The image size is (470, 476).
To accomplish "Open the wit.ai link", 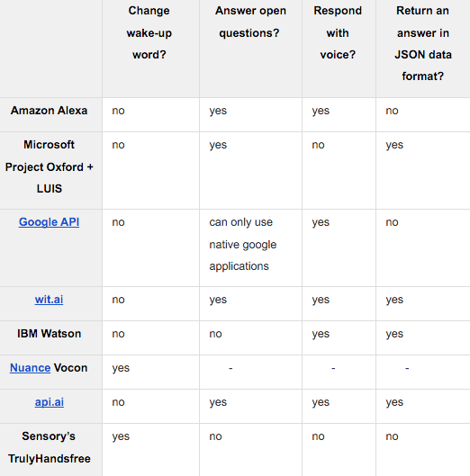I will (49, 300).
